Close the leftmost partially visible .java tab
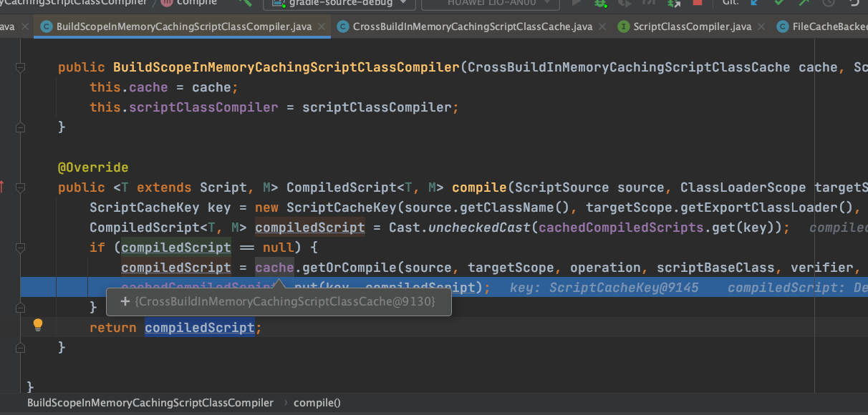Image resolution: width=868 pixels, height=415 pixels. click(24, 27)
